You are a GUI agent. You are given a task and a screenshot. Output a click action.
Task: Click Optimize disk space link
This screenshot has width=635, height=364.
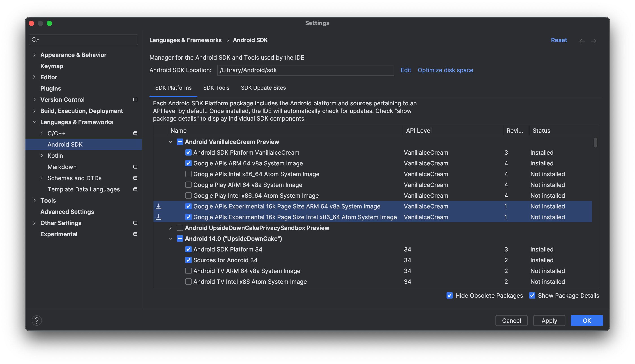(x=445, y=69)
